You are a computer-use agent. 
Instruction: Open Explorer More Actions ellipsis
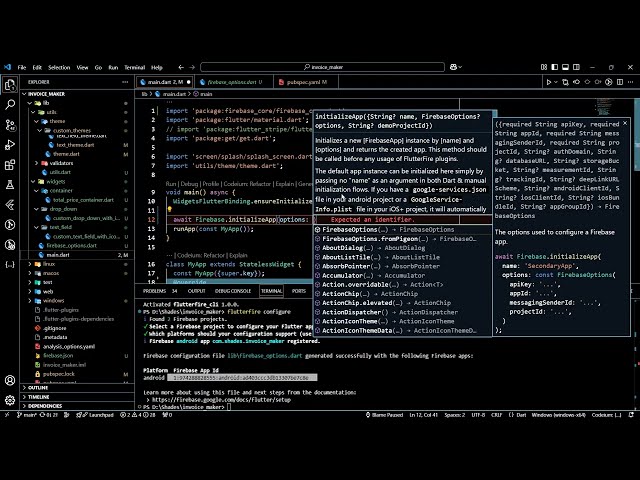click(125, 82)
